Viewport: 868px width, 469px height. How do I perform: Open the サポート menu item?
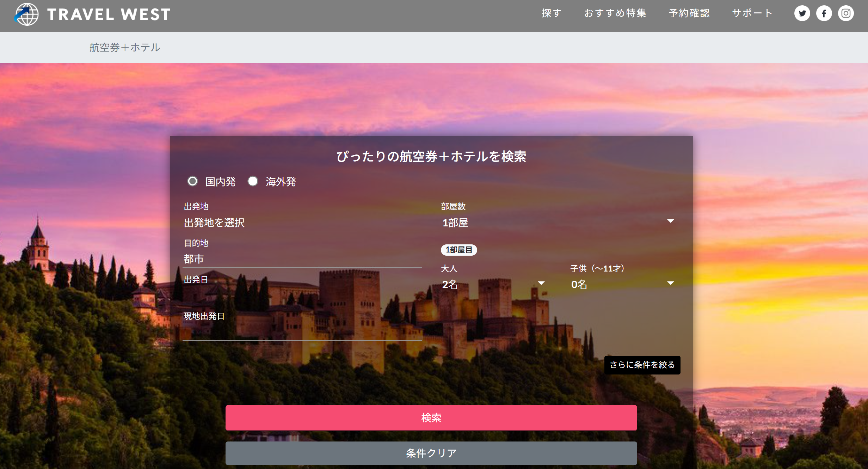(752, 13)
